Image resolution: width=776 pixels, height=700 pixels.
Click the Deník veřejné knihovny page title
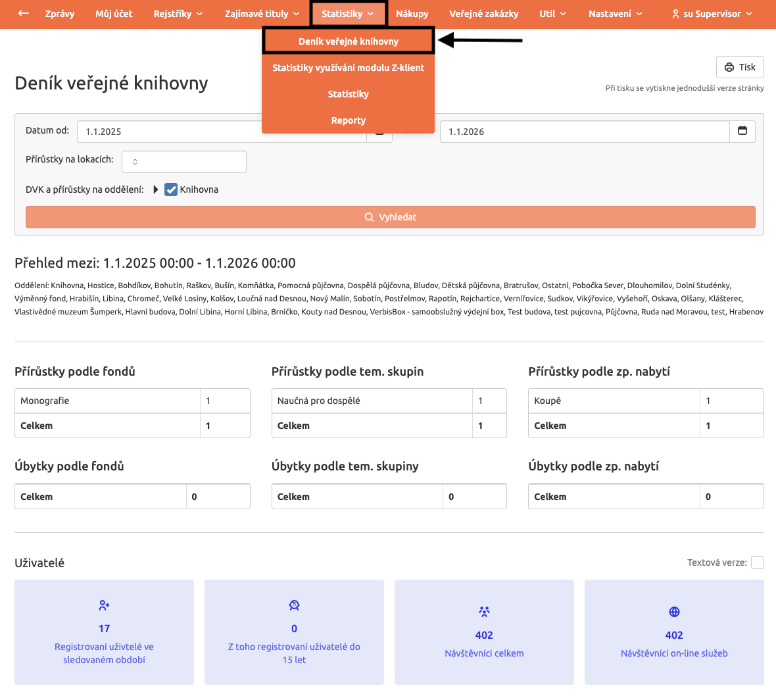point(111,83)
